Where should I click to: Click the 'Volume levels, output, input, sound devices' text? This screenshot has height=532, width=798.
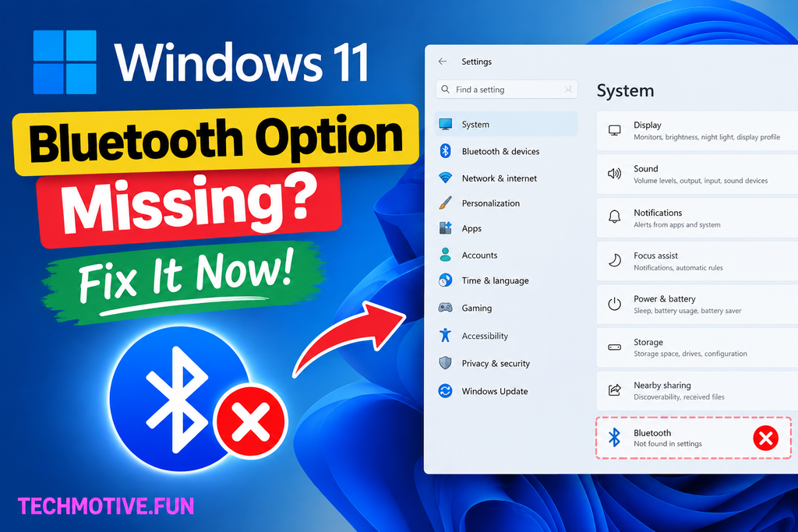point(701,181)
